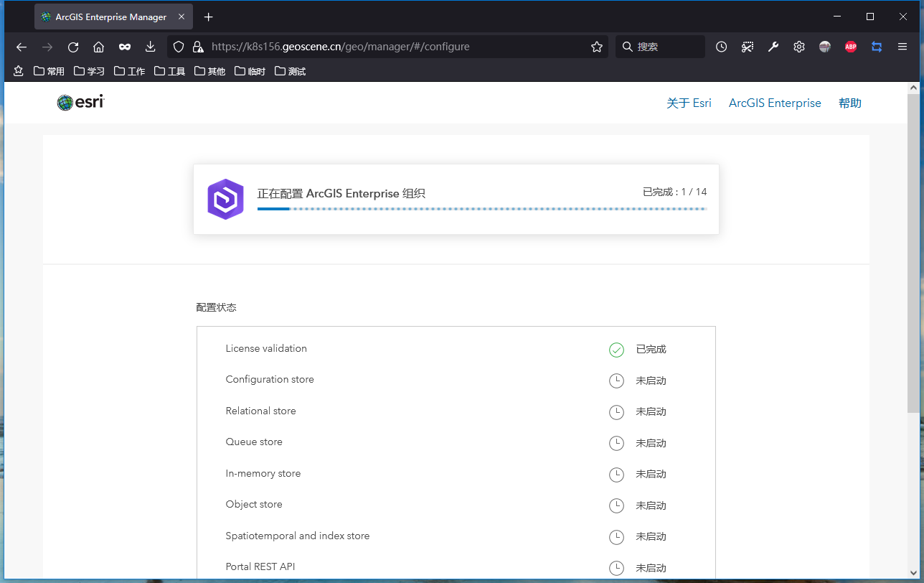Select the Spatiotemporal and index store label
Image resolution: width=924 pixels, height=583 pixels.
298,536
